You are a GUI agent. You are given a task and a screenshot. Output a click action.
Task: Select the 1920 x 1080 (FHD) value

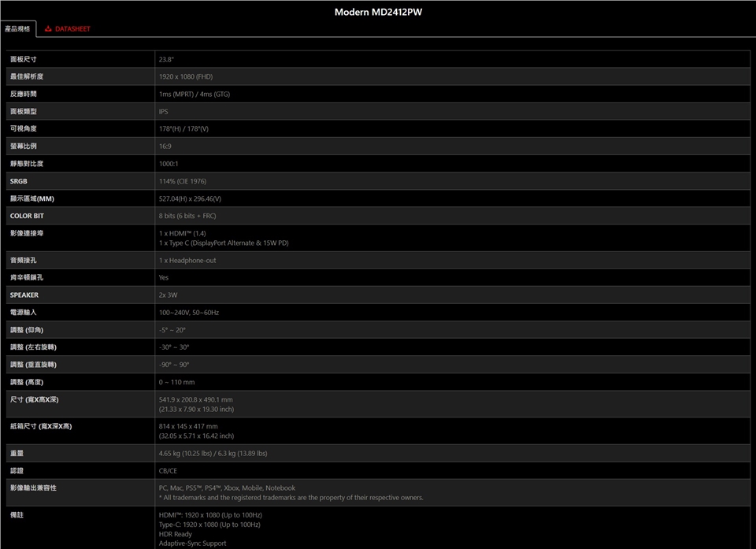click(x=186, y=76)
